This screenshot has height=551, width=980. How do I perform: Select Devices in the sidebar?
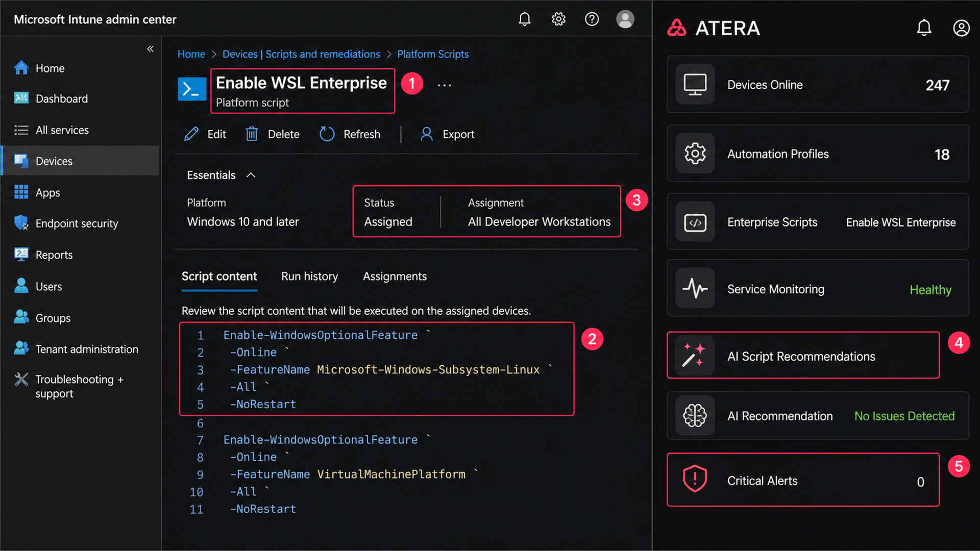pos(80,161)
